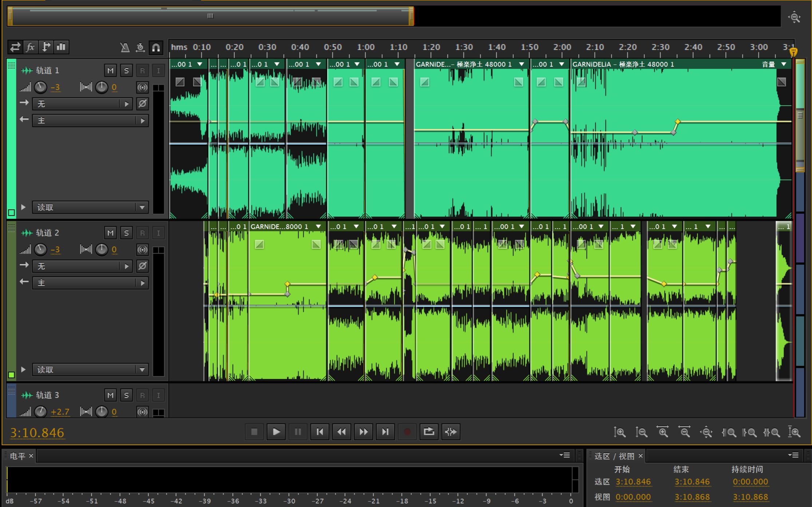Click the sum-to-mono icon on 轨道 3
Screen dimensions: 812x507
(142, 412)
